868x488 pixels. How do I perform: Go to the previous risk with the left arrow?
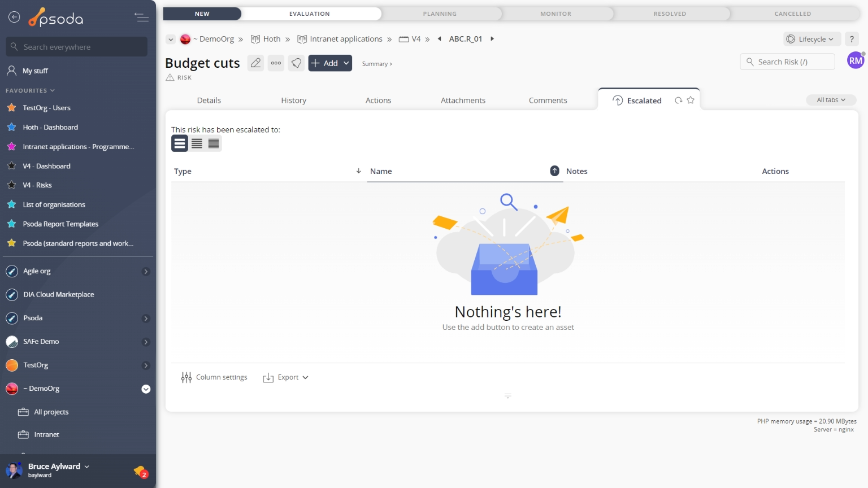(x=440, y=39)
